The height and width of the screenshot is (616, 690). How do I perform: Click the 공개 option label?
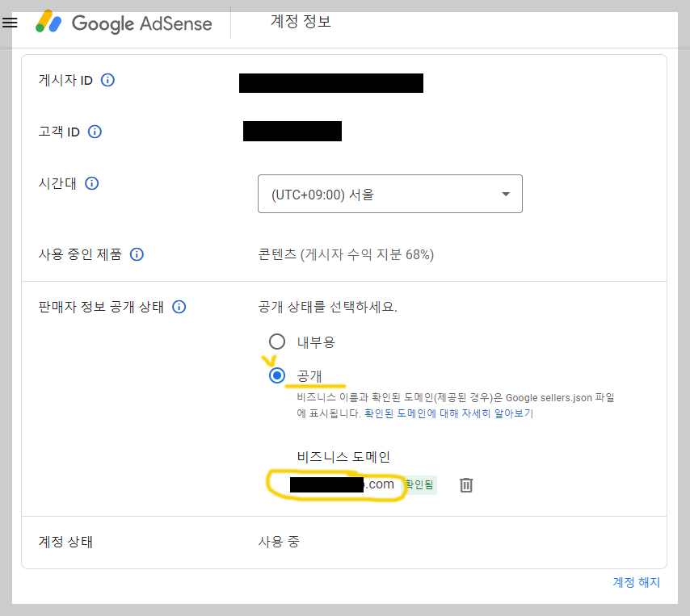[309, 376]
